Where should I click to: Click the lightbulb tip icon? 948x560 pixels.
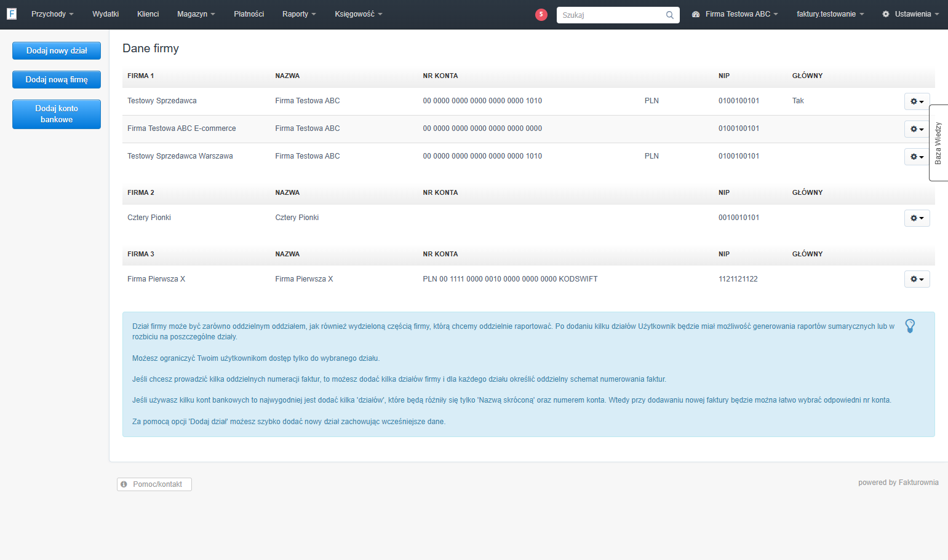tap(910, 326)
